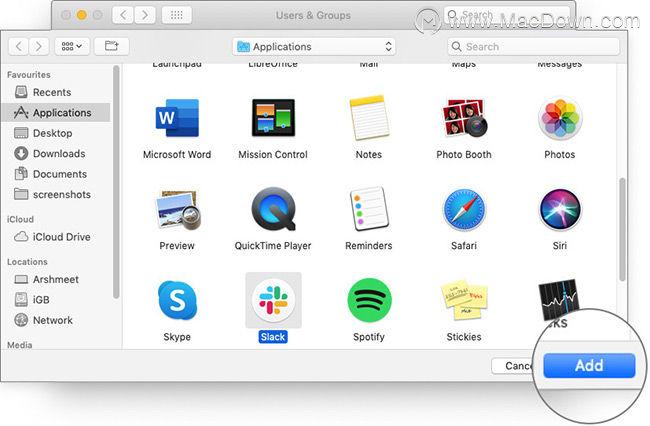Select the Slack app thumbnail
This screenshot has width=650, height=426.
tap(273, 300)
